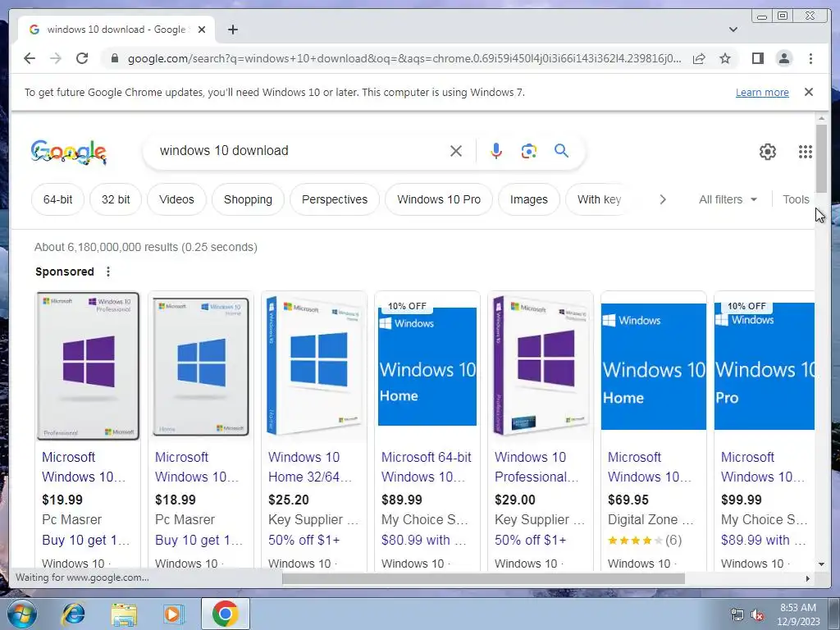Open the muted volume tray icon
Screen dimensions: 840x630
757,615
